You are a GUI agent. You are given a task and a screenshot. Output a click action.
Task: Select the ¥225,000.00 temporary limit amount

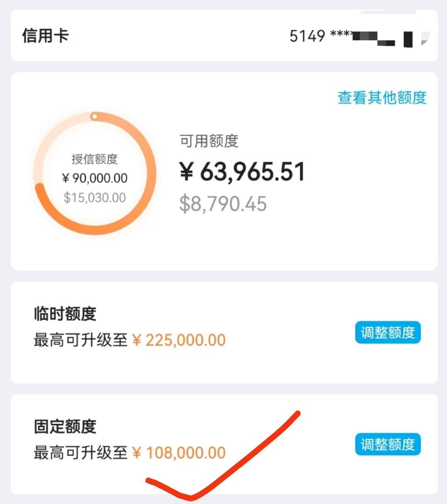179,340
